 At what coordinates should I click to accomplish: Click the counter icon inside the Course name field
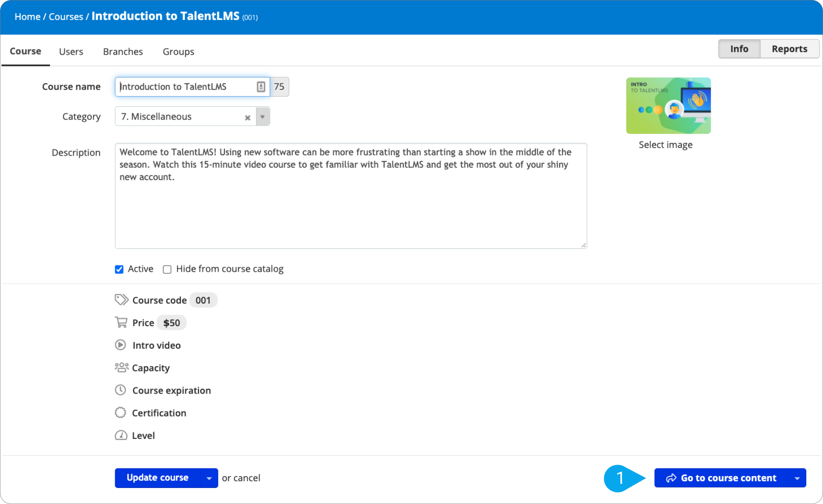(x=261, y=86)
